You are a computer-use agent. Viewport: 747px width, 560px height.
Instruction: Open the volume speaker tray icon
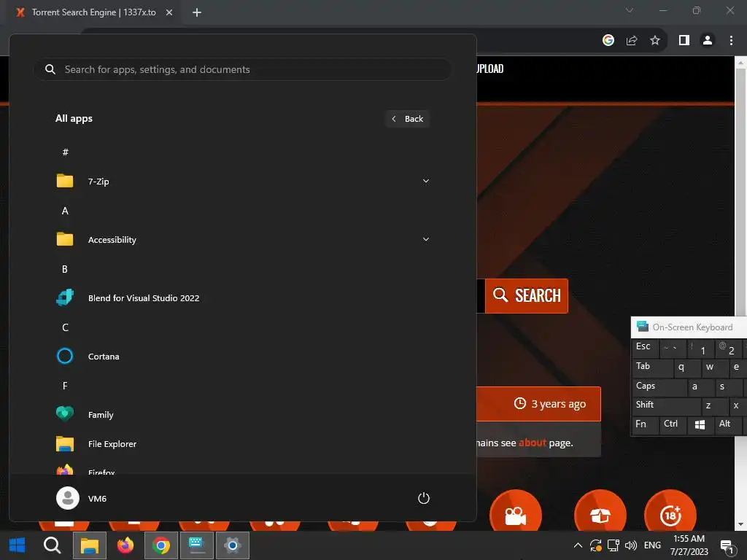coord(631,545)
